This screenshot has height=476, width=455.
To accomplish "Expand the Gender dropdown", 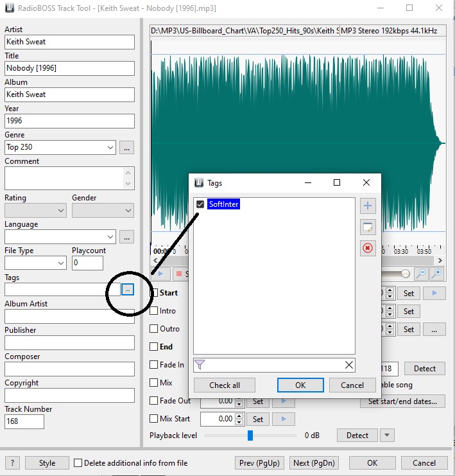I will pos(128,210).
